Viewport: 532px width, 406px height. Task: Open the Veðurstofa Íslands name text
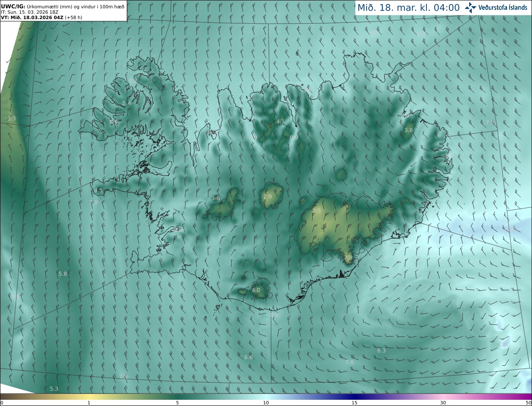click(503, 7)
